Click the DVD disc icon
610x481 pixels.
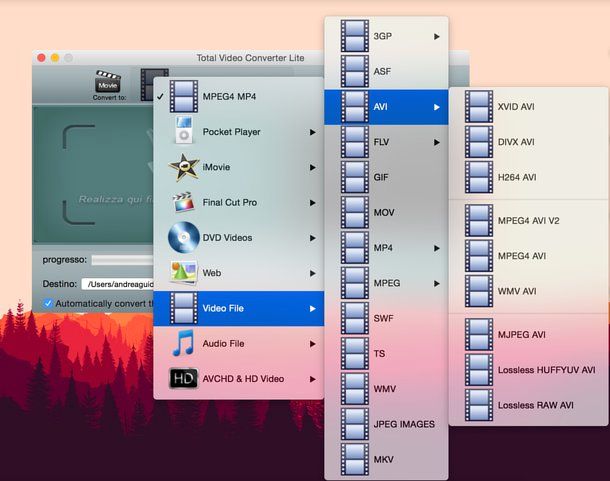point(184,237)
